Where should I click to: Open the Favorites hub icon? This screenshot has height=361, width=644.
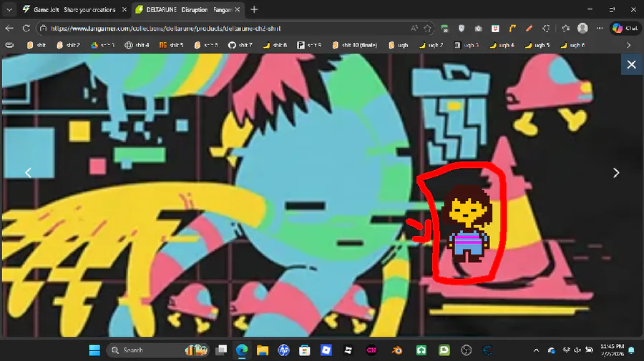point(565,29)
